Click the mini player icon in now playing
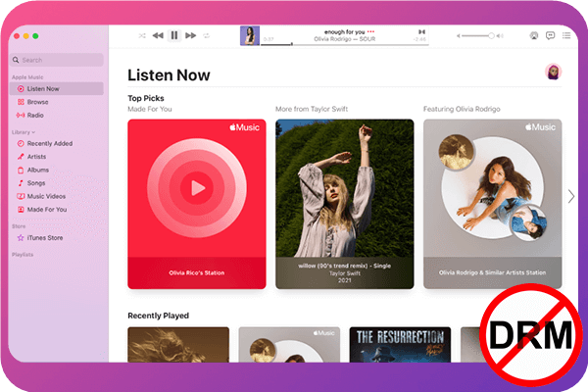This screenshot has width=588, height=392. [421, 32]
